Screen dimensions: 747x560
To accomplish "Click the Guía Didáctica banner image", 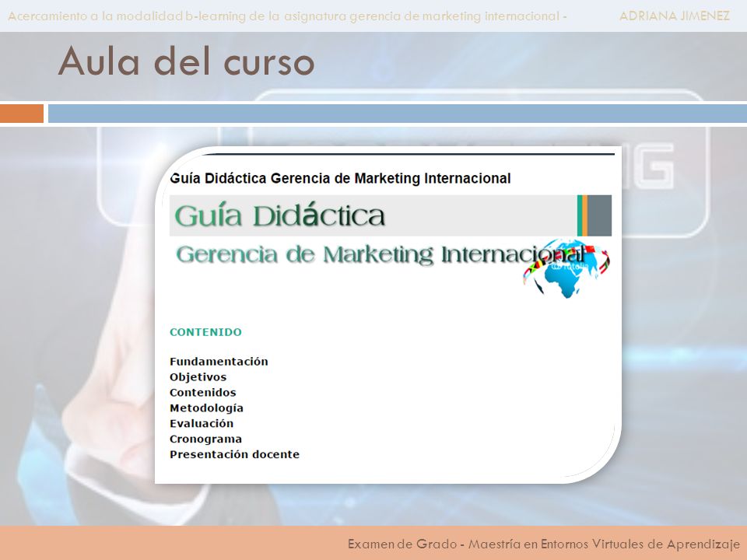I will (391, 215).
